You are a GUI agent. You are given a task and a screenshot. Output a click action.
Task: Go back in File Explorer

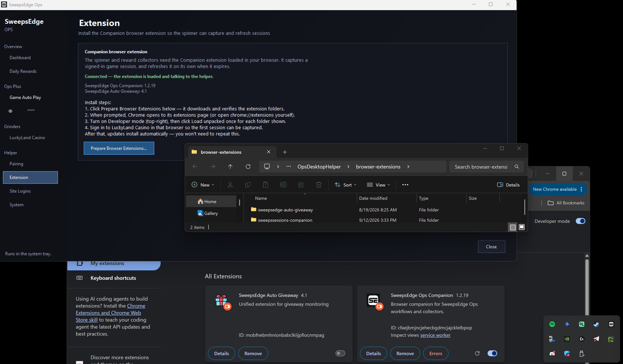[195, 167]
